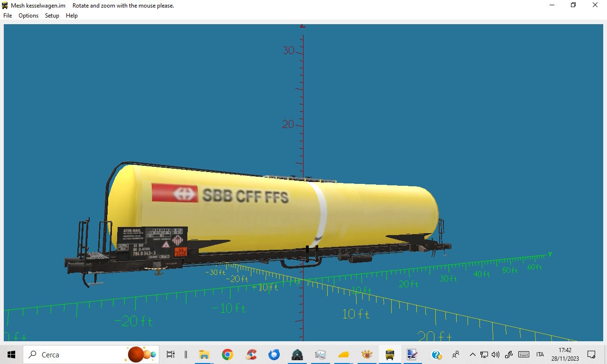Viewport: 607px width, 364px height.
Task: Click the '50ft' label on the Y axis
Action: [510, 270]
